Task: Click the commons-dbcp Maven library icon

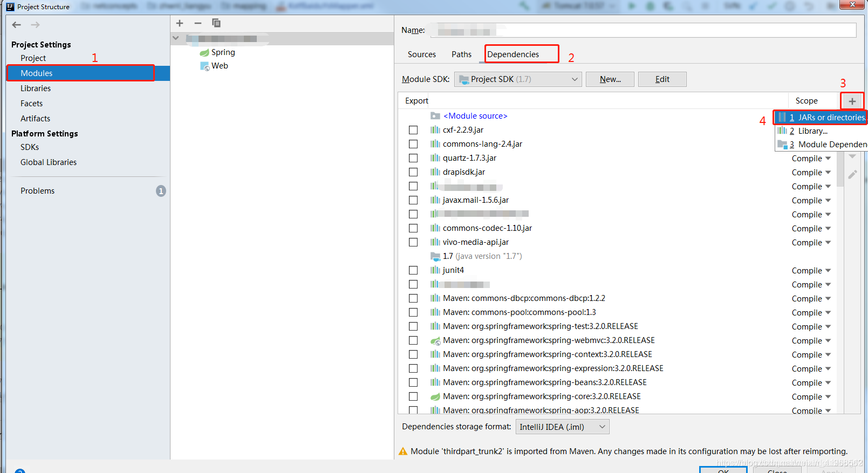Action: coord(435,298)
